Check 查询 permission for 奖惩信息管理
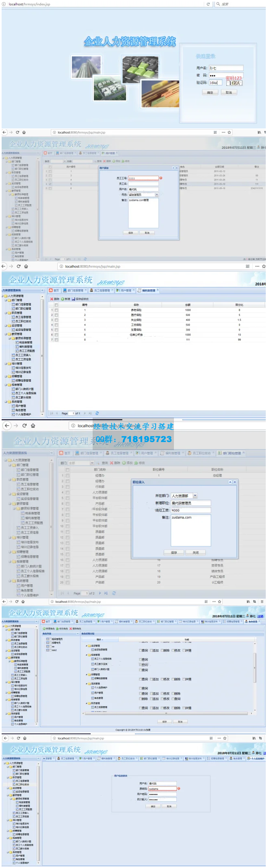267x868 pixels. [141, 650]
